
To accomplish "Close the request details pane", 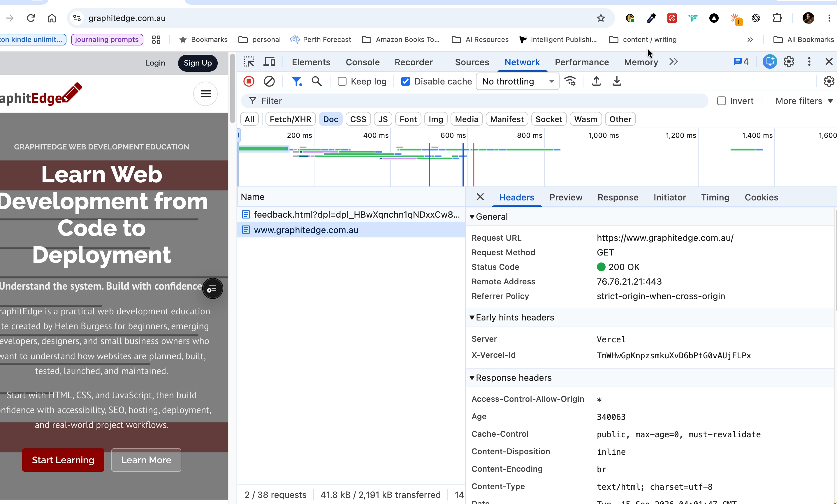I will 480,197.
